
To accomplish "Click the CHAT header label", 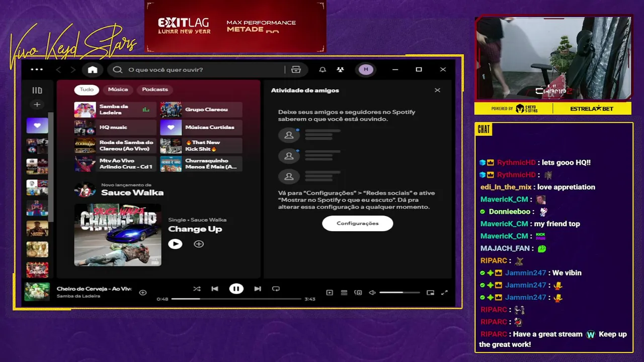I will coord(484,129).
